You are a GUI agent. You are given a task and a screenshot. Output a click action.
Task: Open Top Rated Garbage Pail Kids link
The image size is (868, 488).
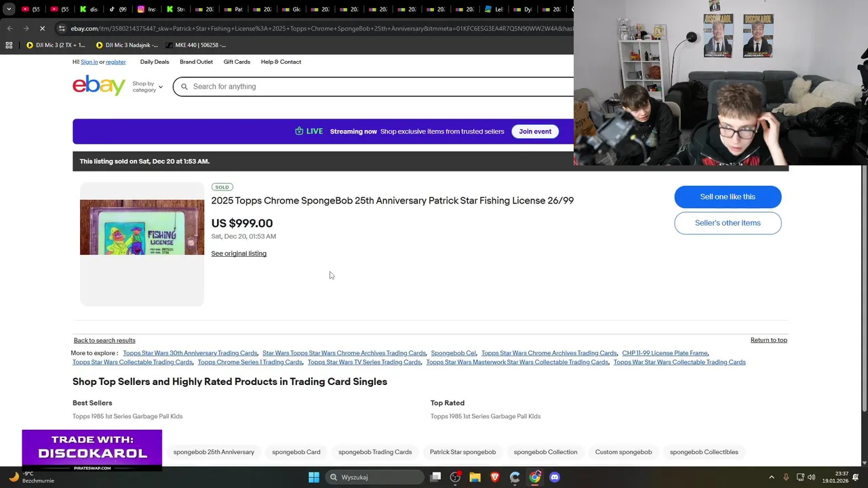tap(486, 416)
